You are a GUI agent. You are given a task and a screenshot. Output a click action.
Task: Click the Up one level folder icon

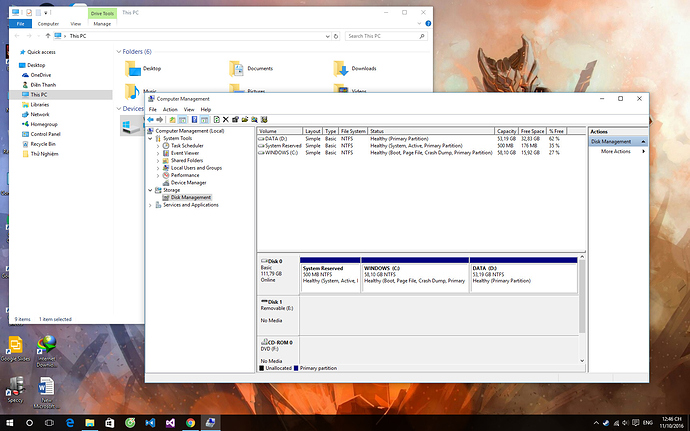pyautogui.click(x=172, y=120)
